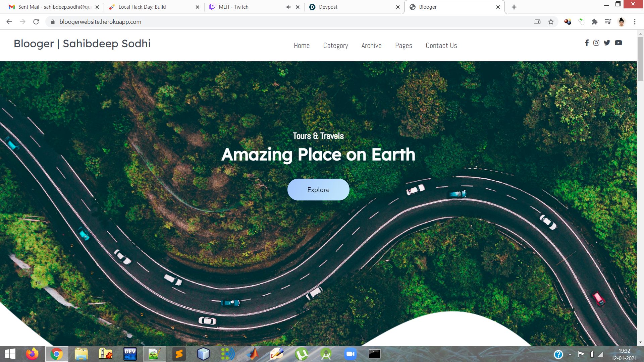
Task: Mute the MLH Twitch tab audio
Action: pyautogui.click(x=288, y=7)
